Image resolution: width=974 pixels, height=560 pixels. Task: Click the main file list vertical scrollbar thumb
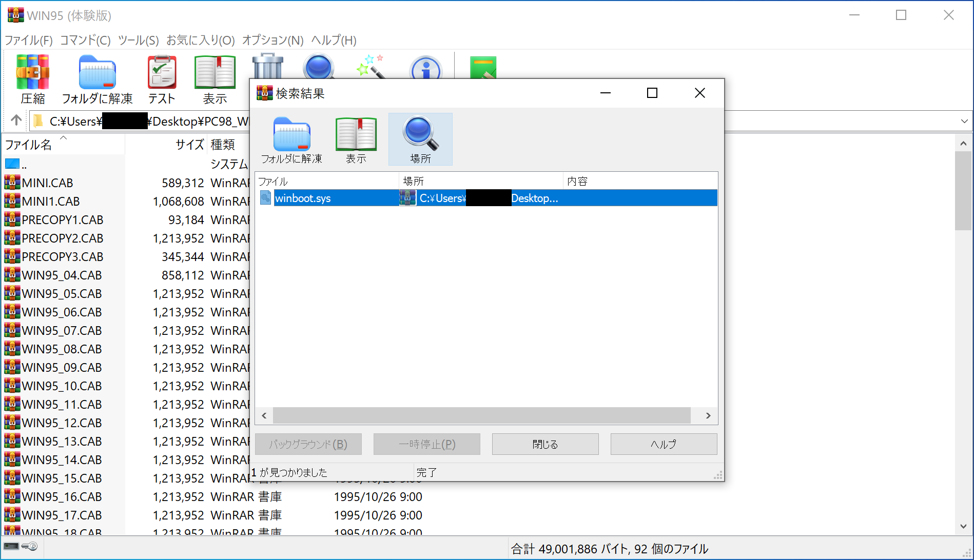(963, 191)
